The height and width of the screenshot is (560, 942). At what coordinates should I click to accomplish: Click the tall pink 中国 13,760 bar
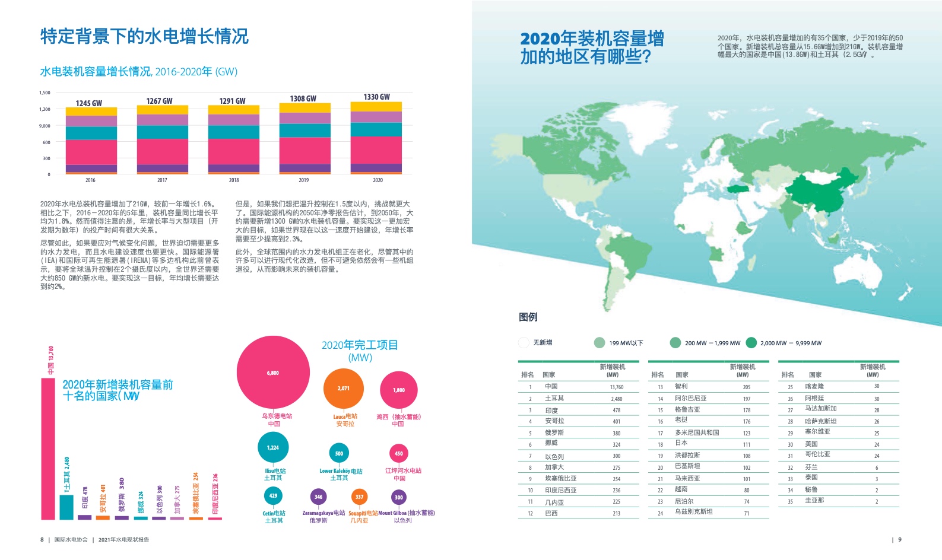pyautogui.click(x=48, y=448)
